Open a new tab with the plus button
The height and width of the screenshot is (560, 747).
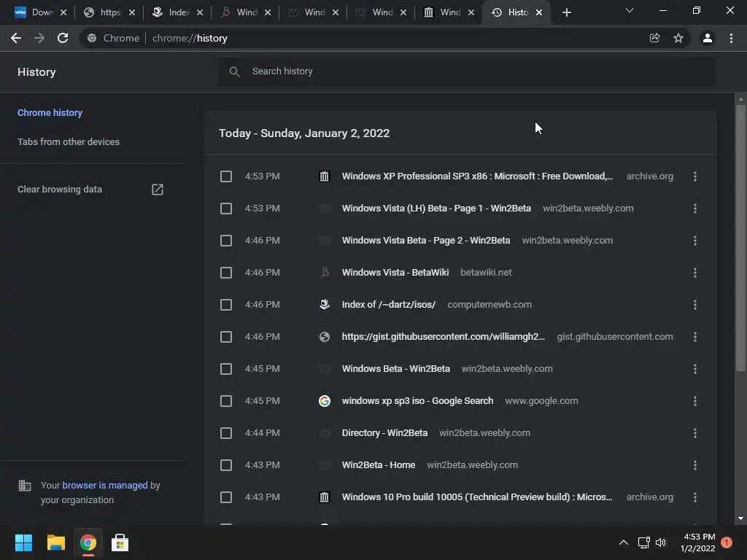(x=566, y=12)
